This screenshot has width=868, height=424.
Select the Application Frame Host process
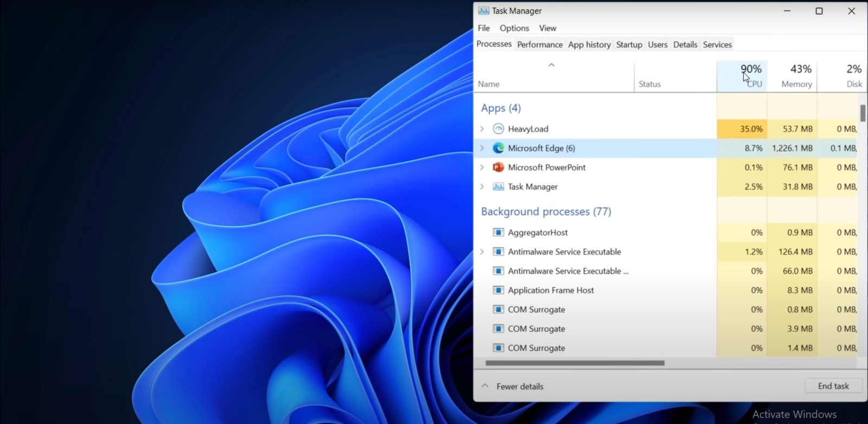click(x=666, y=290)
